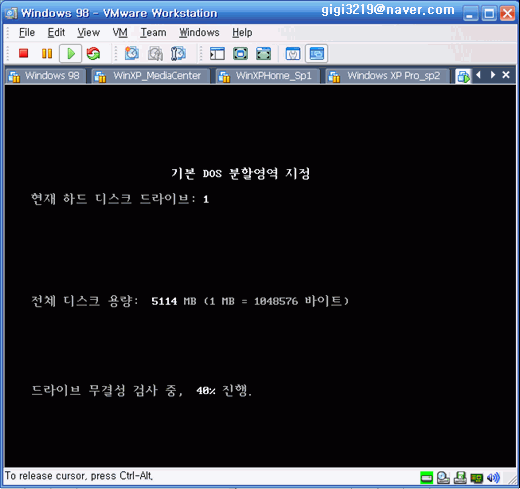Toggle the sidebar view icon
Viewport: 520px width, 489px height.
217,54
